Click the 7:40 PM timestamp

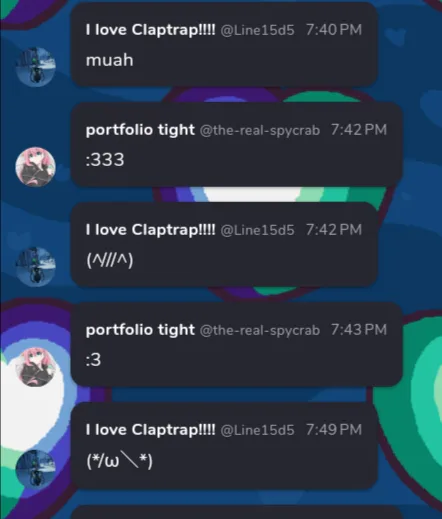click(x=334, y=30)
